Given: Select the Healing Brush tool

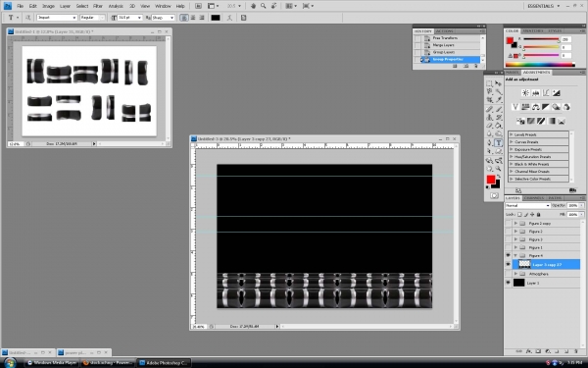Looking at the screenshot, I should pos(489,109).
